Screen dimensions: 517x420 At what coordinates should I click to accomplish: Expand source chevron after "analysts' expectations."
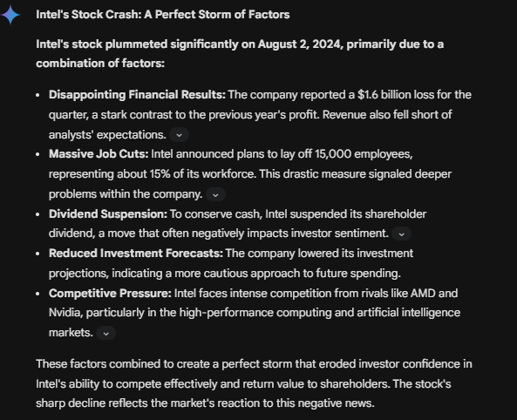pyautogui.click(x=179, y=135)
